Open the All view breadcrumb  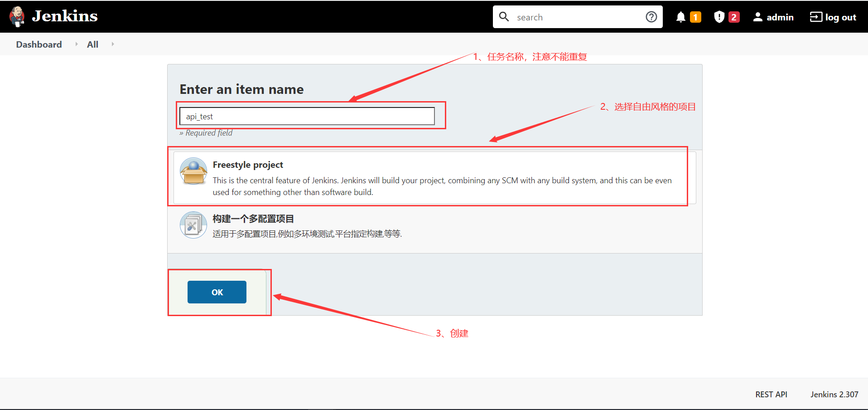point(92,44)
